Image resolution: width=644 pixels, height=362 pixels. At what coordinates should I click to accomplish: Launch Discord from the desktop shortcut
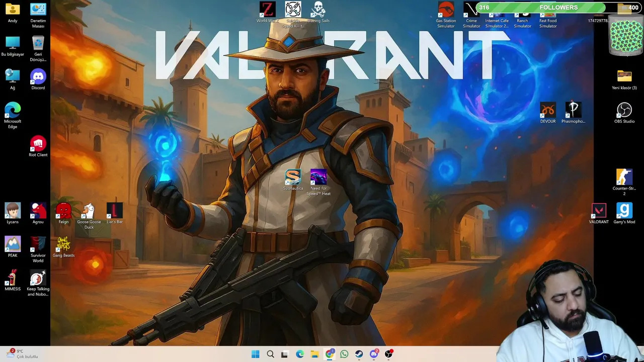pos(38,79)
